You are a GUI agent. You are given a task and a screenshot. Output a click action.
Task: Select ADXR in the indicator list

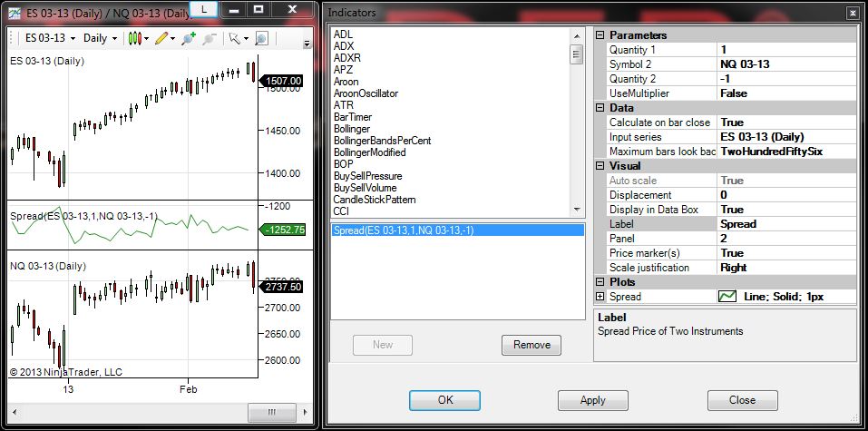point(347,57)
